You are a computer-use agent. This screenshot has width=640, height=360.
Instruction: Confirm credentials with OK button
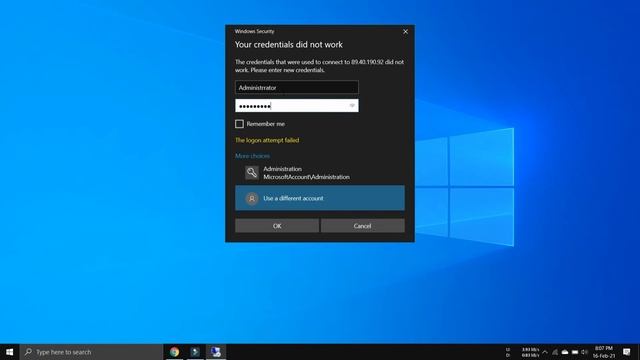277,226
